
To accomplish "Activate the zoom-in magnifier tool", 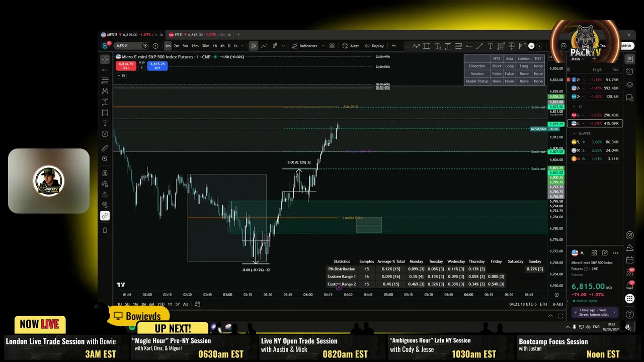I will tap(105, 159).
